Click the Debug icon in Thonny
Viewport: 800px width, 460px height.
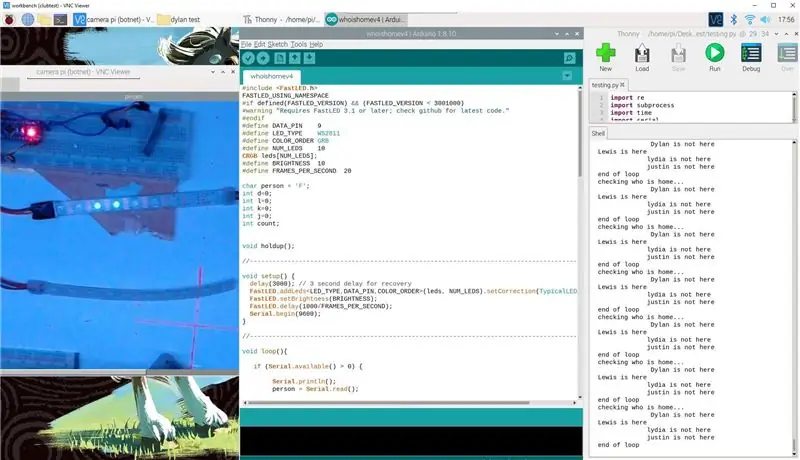[x=751, y=57]
